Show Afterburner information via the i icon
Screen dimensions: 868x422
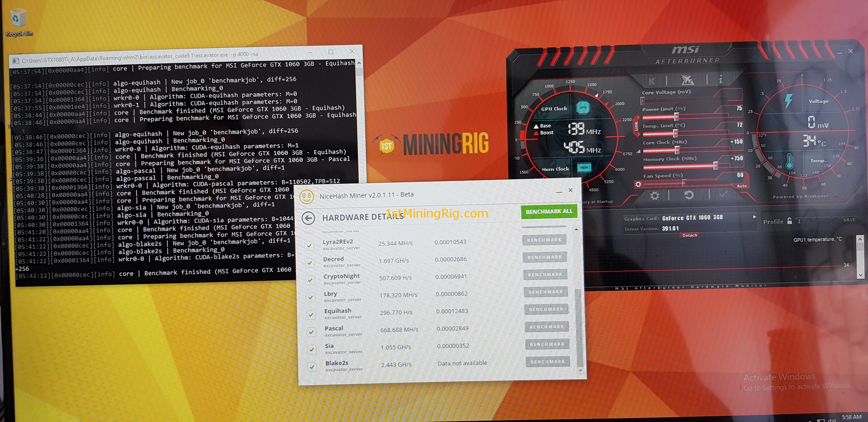click(720, 79)
